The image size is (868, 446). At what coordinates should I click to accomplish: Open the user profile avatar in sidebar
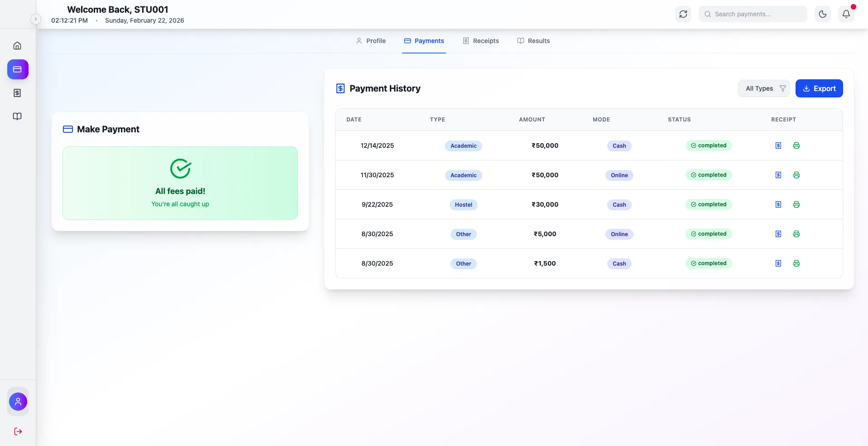[18, 402]
